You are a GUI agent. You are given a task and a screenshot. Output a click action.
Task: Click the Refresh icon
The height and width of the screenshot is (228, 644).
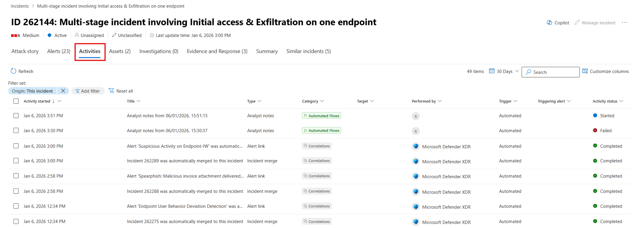click(14, 71)
